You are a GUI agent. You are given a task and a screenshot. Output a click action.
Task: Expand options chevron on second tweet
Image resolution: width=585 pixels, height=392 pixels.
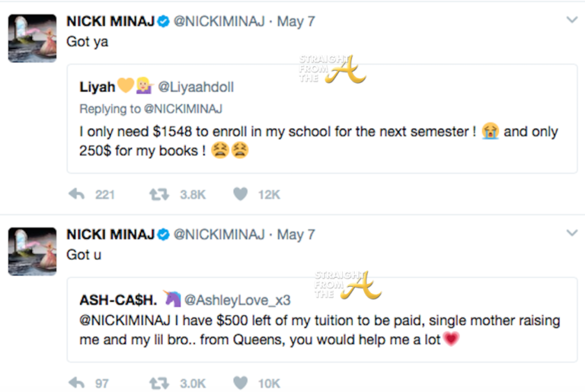pos(571,232)
